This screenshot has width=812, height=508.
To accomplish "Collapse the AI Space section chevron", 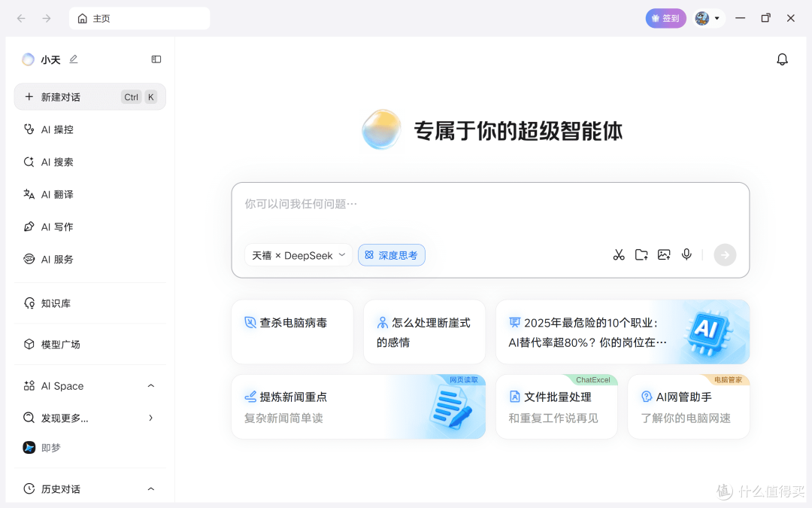I will [150, 385].
